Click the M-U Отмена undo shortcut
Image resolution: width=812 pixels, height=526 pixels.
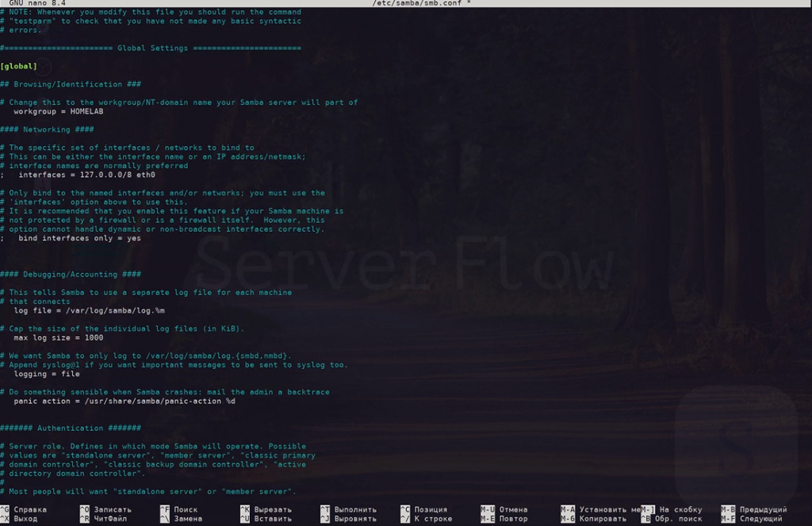point(504,509)
